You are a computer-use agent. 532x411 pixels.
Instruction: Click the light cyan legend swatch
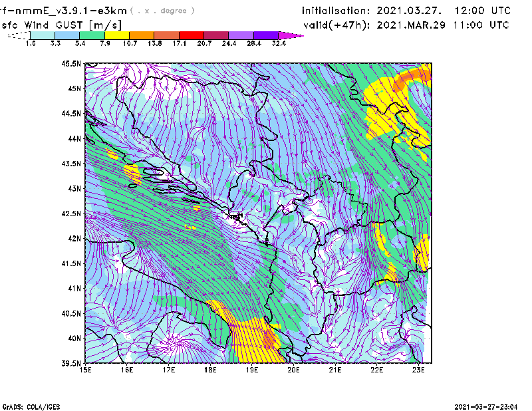(43, 35)
